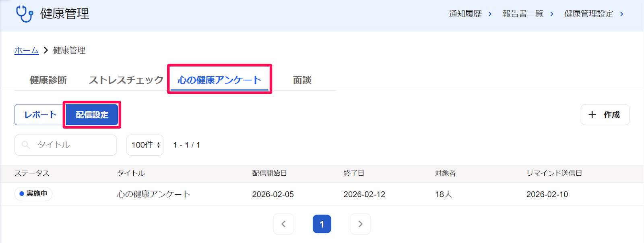Click page number 1 in the pagination
This screenshot has height=243, width=644.
[x=322, y=224]
